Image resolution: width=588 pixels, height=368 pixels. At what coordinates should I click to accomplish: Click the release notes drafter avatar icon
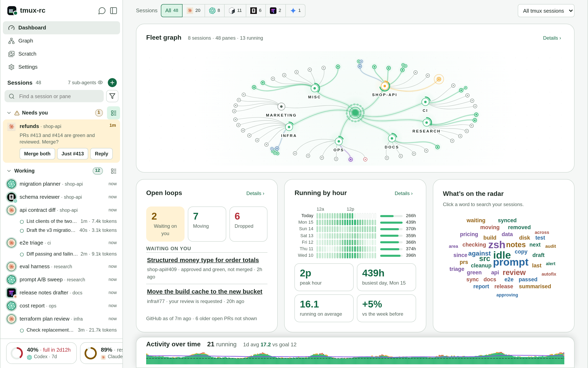[11, 293]
